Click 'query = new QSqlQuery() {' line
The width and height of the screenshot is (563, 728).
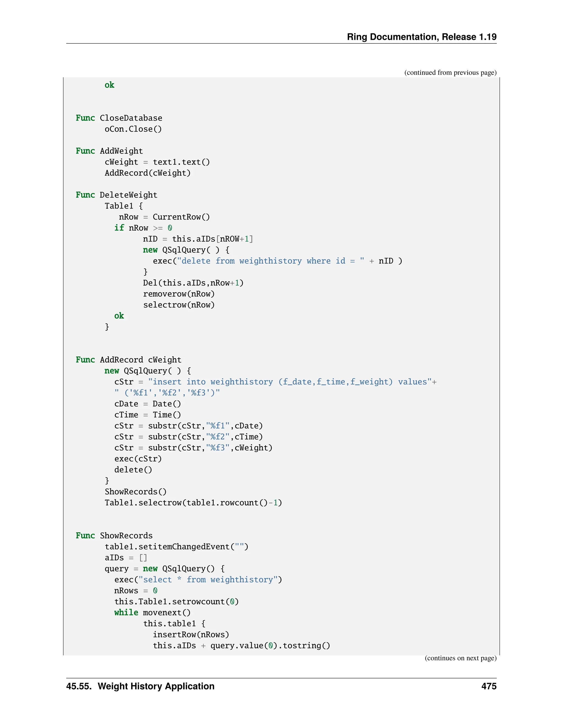point(165,569)
